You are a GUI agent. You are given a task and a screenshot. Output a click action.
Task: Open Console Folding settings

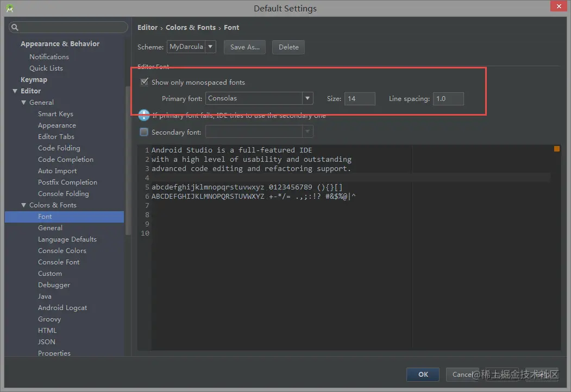[x=64, y=194]
